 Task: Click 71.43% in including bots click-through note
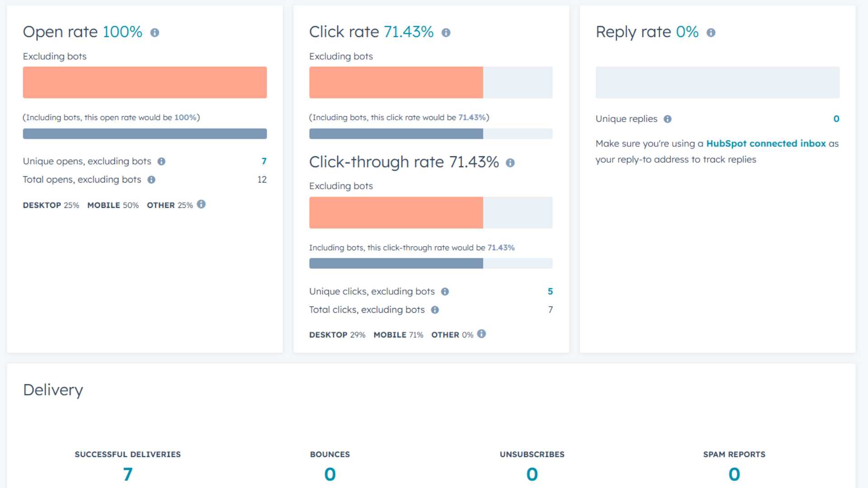pos(501,248)
